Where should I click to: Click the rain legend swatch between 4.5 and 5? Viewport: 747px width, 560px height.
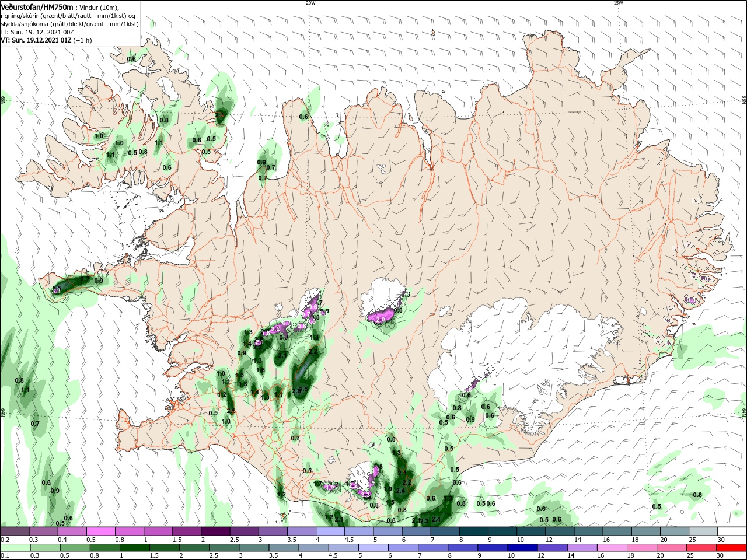[x=343, y=548]
